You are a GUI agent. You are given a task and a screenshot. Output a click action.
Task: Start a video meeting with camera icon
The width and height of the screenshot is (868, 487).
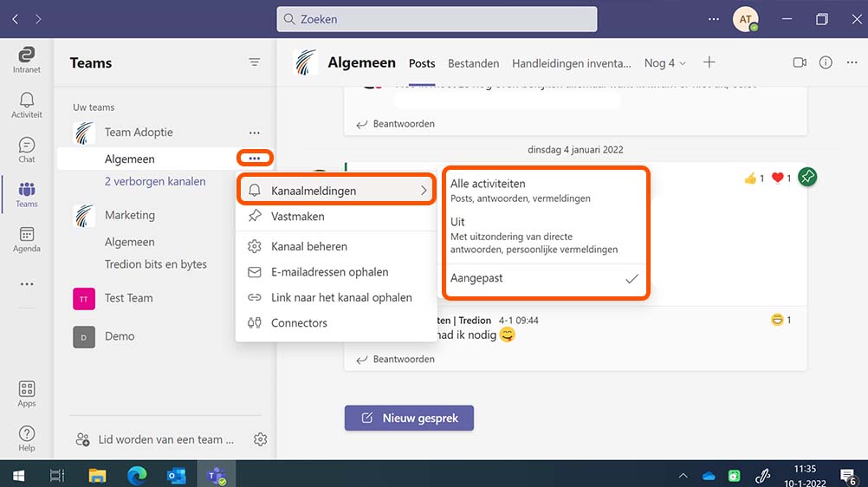coord(799,62)
